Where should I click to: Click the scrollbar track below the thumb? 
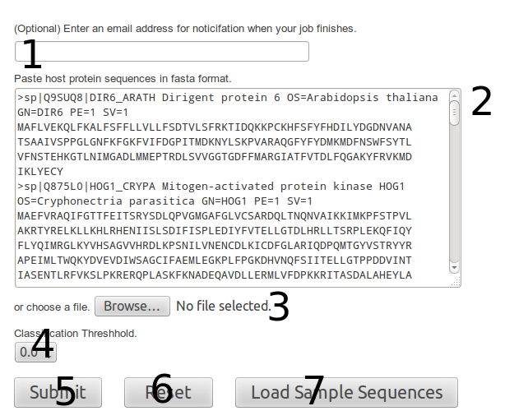(x=454, y=194)
